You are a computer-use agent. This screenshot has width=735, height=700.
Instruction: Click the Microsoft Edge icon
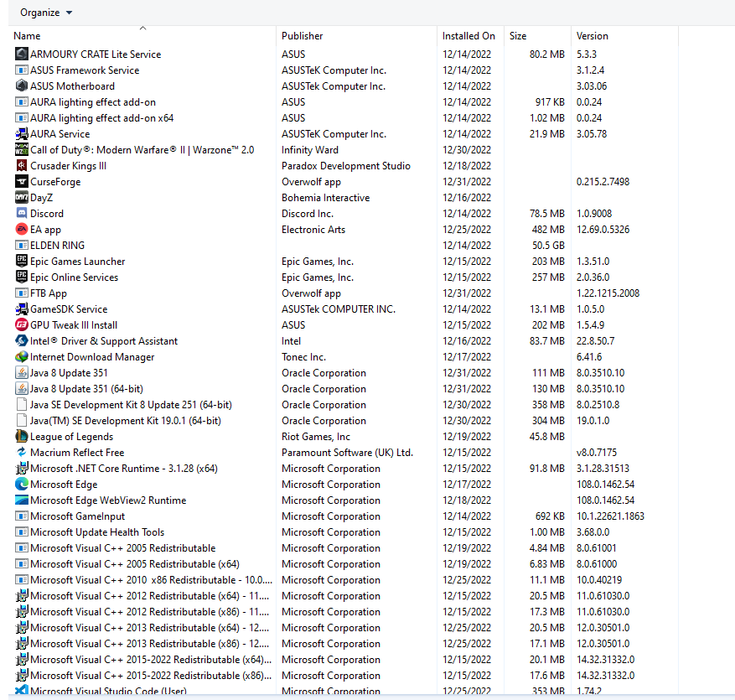click(22, 485)
